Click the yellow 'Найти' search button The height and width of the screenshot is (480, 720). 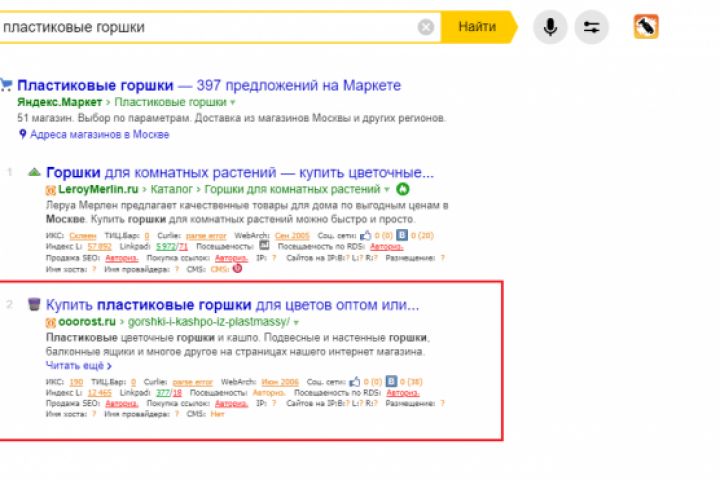click(479, 27)
